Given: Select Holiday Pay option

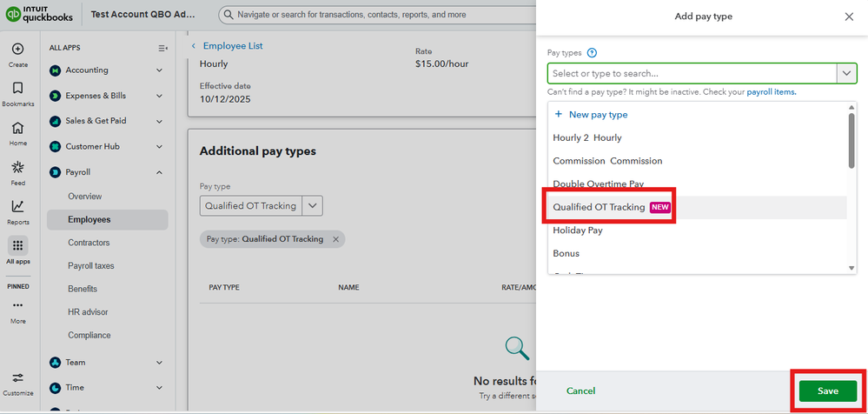Looking at the screenshot, I should tap(697, 230).
